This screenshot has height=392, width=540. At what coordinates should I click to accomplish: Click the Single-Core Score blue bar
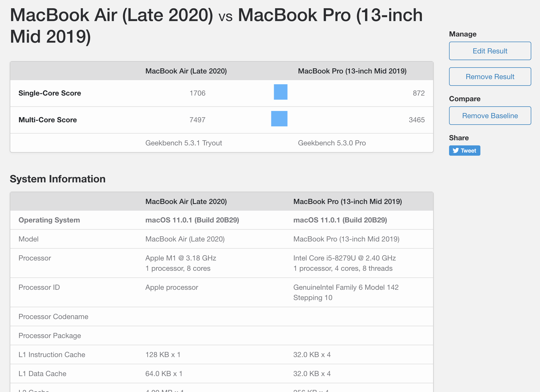pos(281,92)
